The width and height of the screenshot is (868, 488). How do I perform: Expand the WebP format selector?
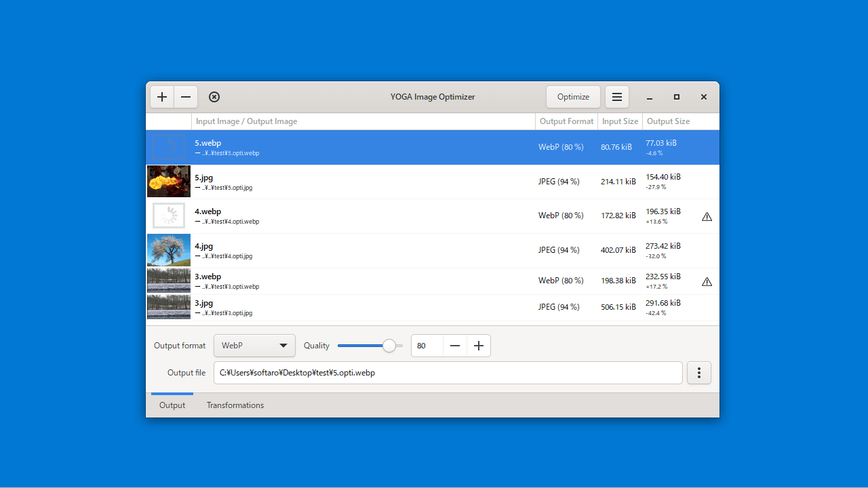point(254,346)
